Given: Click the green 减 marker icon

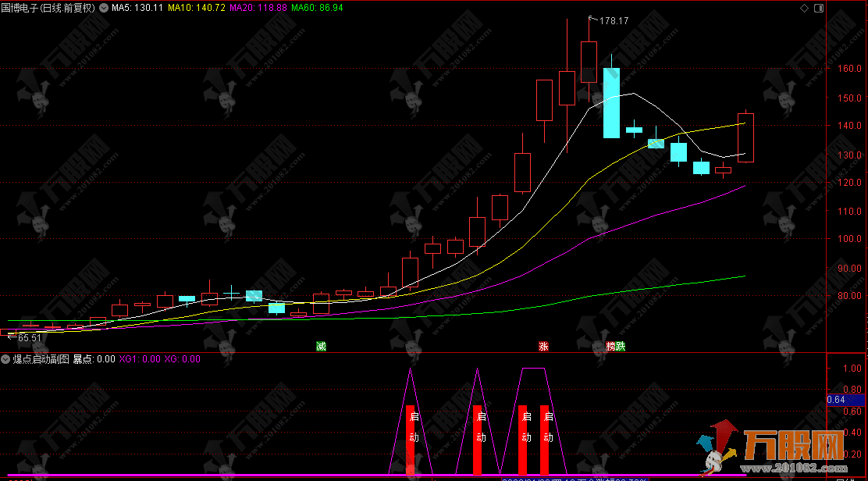Looking at the screenshot, I should [x=321, y=346].
